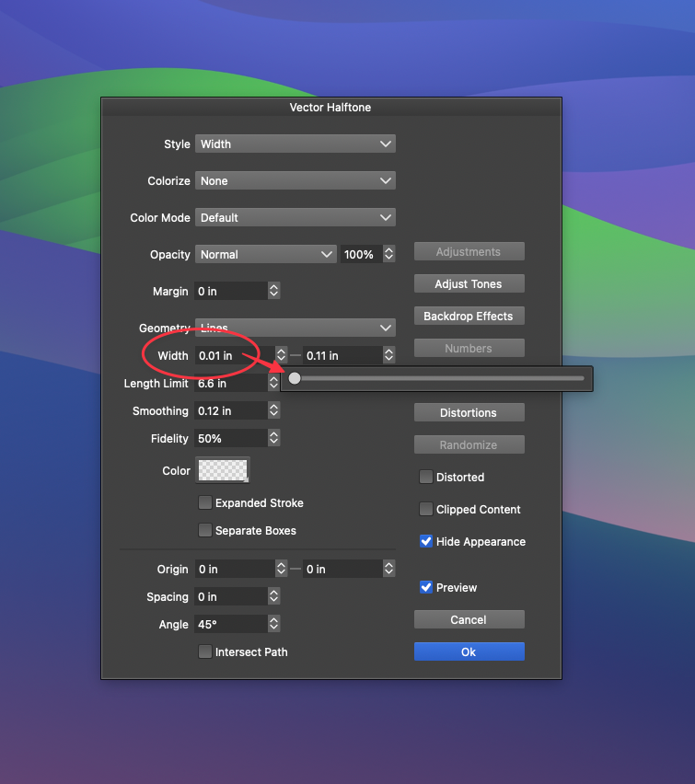Click the Smoothing stepper arrows
Image resolution: width=695 pixels, height=784 pixels.
pyautogui.click(x=273, y=411)
